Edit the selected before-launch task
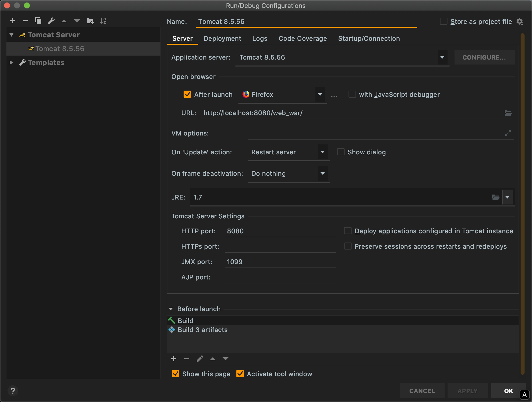532x402 pixels. click(200, 359)
